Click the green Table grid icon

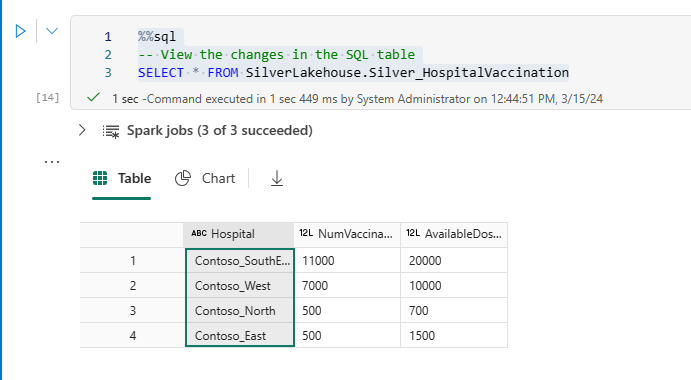(100, 179)
